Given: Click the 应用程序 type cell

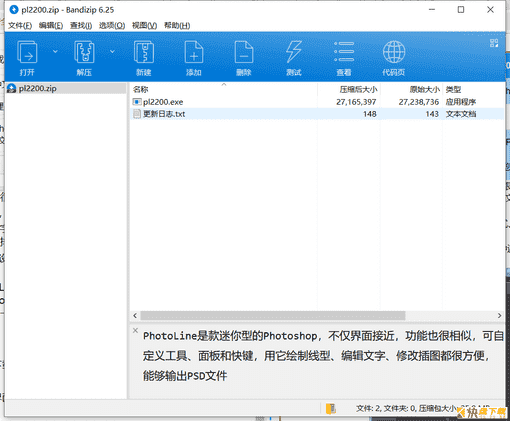Looking at the screenshot, I should coord(461,102).
